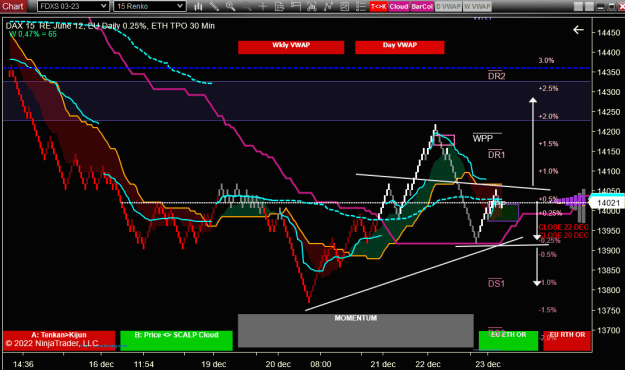
Task: Click the 16 dec time axis label
Action: pos(101,364)
